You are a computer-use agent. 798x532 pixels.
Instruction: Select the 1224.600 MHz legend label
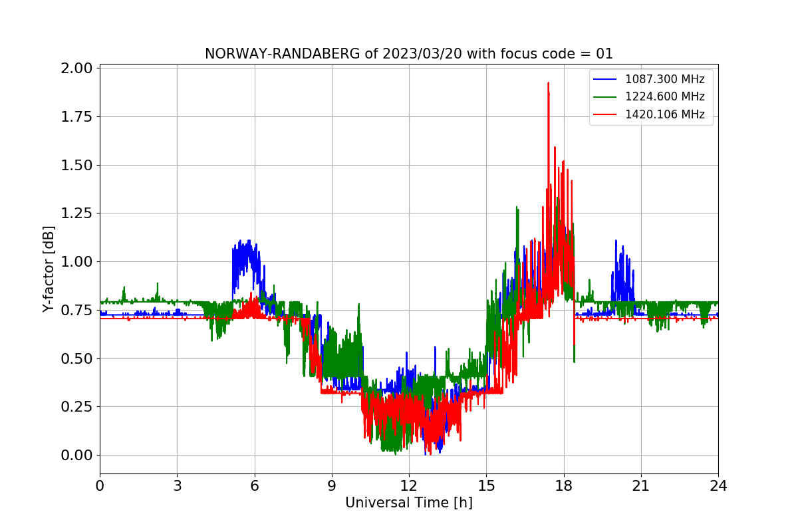664,96
